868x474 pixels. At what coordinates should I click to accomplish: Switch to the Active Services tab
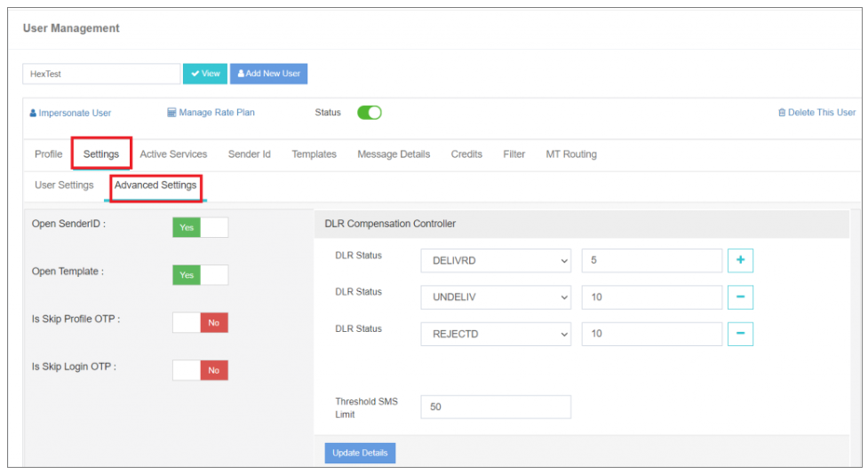tap(173, 154)
